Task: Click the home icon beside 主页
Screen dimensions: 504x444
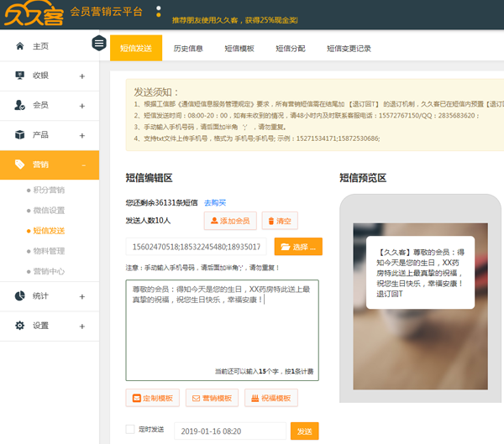Action: tap(20, 46)
